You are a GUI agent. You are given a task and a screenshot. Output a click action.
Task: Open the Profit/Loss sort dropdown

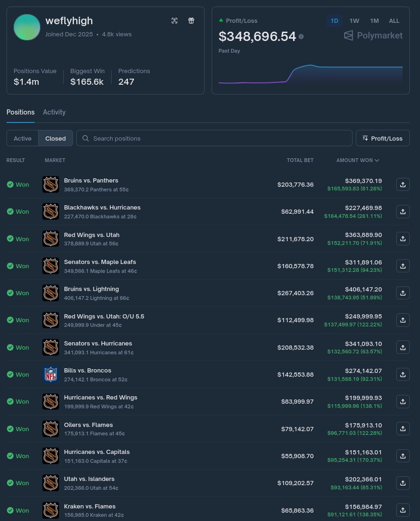pos(382,138)
